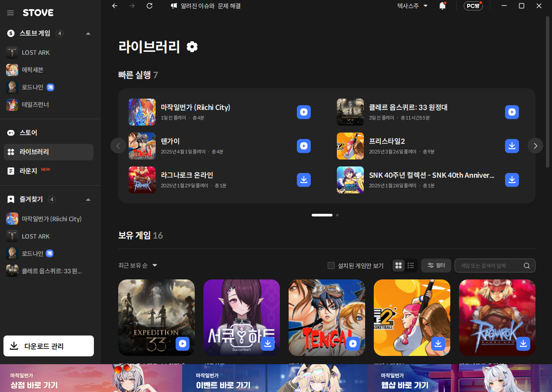Go back with the left arrow
This screenshot has height=392, width=552.
(x=115, y=6)
